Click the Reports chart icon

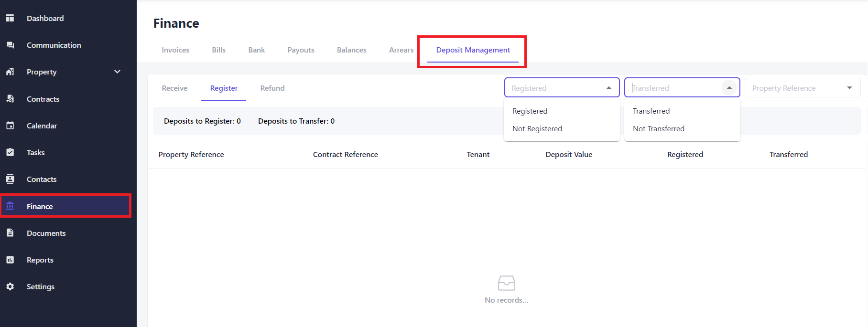[10, 260]
